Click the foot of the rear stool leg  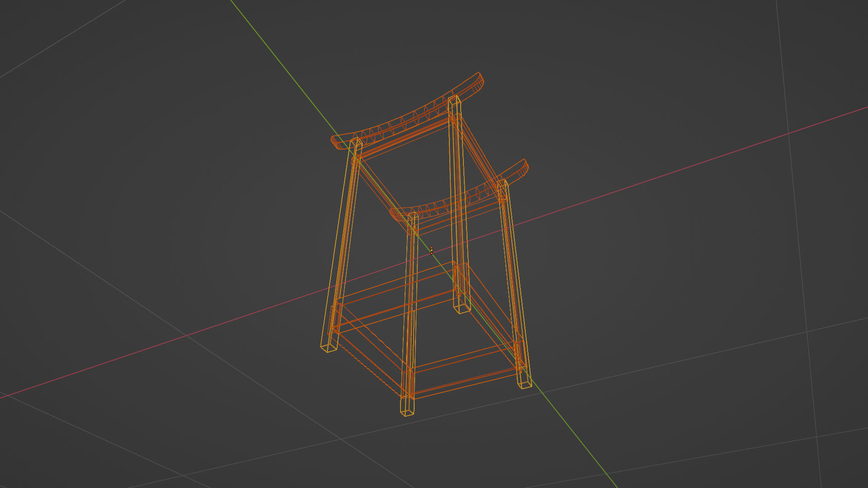[462, 309]
